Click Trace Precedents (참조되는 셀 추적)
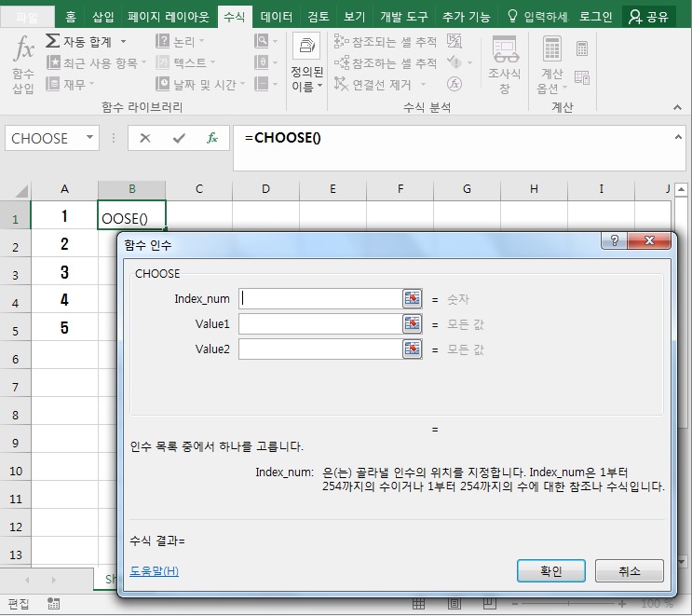The height and width of the screenshot is (616, 692). [386, 42]
